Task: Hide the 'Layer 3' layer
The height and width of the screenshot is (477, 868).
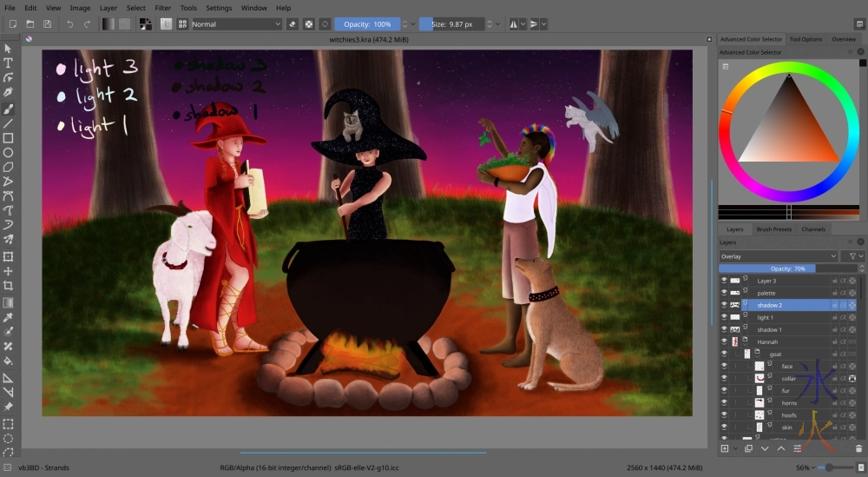Action: (x=725, y=281)
